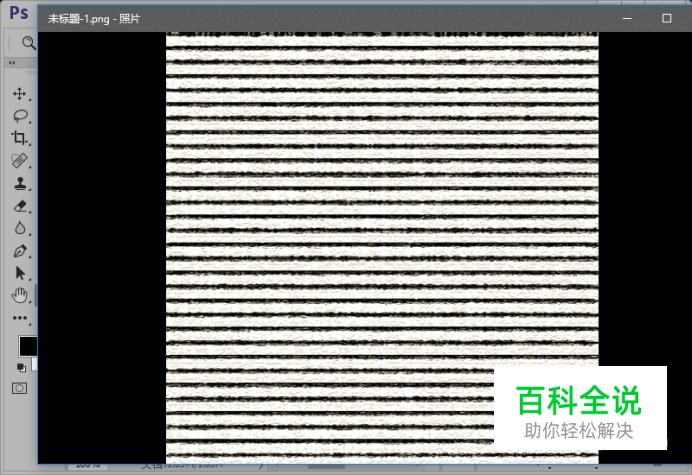This screenshot has height=475, width=692.
Task: Select the Move tool
Action: (19, 94)
